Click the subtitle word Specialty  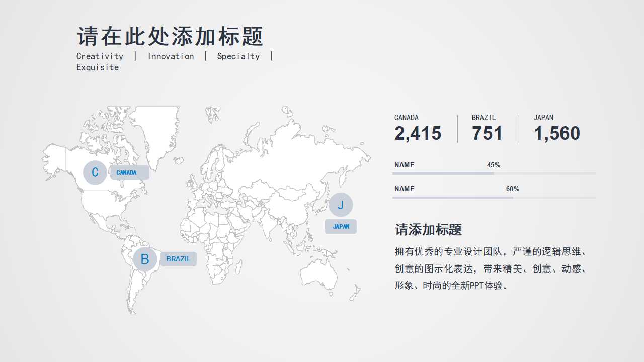(x=238, y=56)
